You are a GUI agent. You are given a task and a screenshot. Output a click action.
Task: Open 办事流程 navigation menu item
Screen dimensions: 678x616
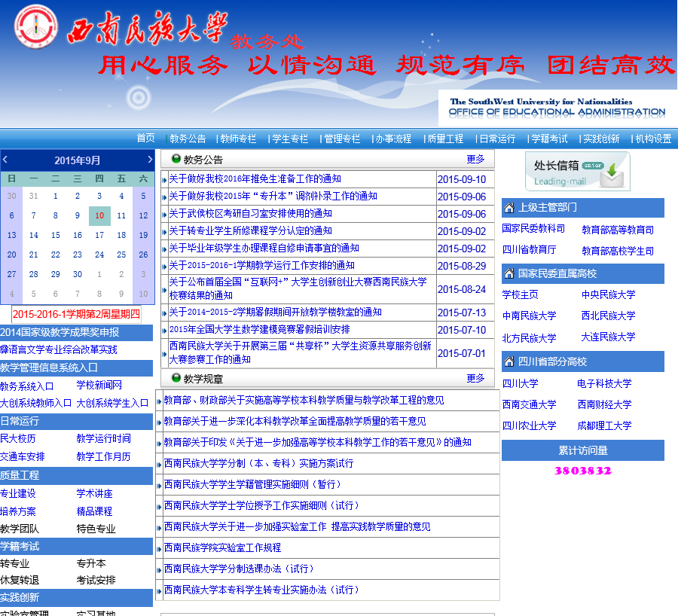[x=393, y=139]
